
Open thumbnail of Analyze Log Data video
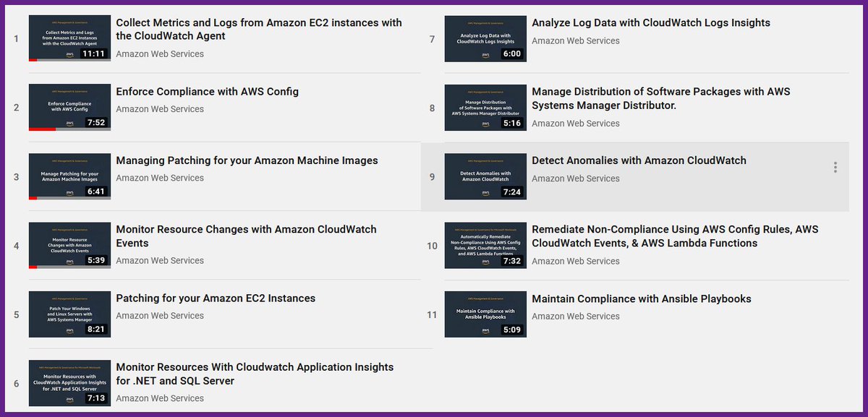(485, 38)
